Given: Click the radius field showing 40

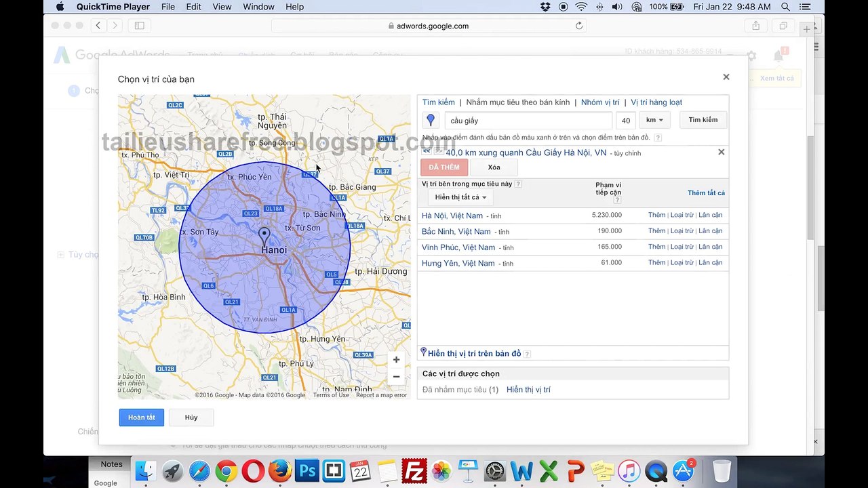Looking at the screenshot, I should click(x=626, y=121).
